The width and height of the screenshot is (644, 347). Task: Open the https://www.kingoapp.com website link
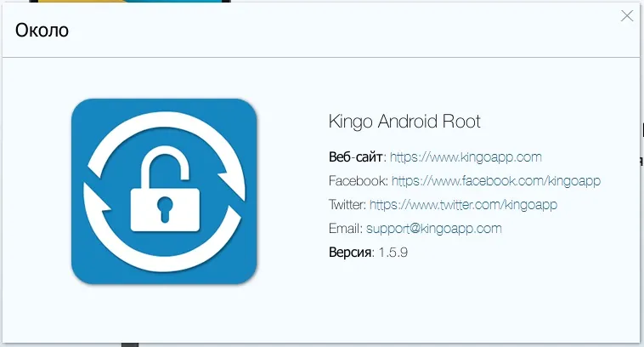point(466,157)
